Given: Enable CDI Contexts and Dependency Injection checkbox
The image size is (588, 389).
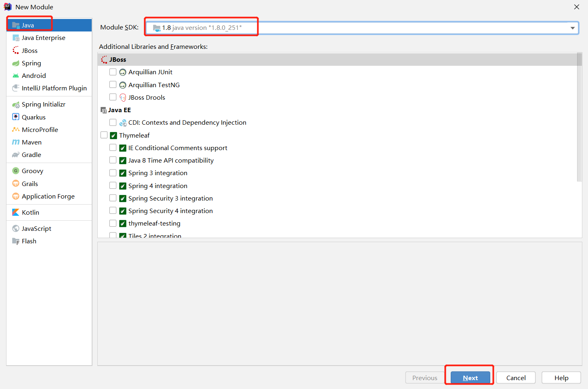Looking at the screenshot, I should (x=113, y=122).
